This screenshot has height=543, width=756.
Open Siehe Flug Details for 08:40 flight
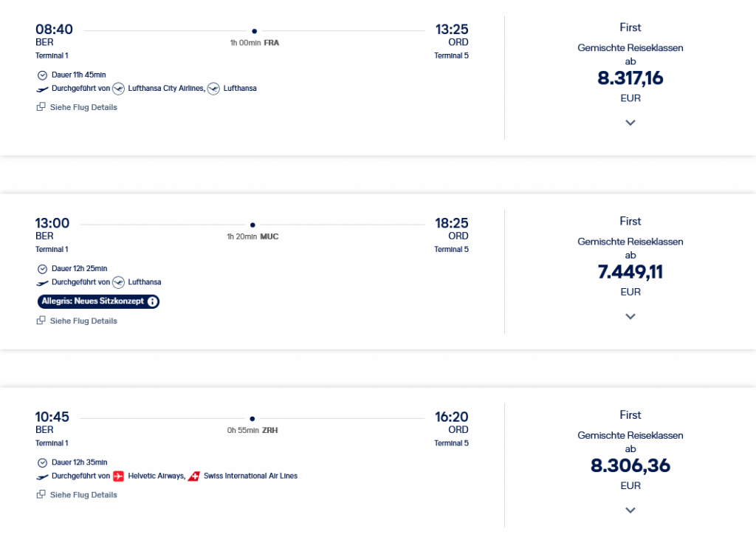[x=83, y=107]
